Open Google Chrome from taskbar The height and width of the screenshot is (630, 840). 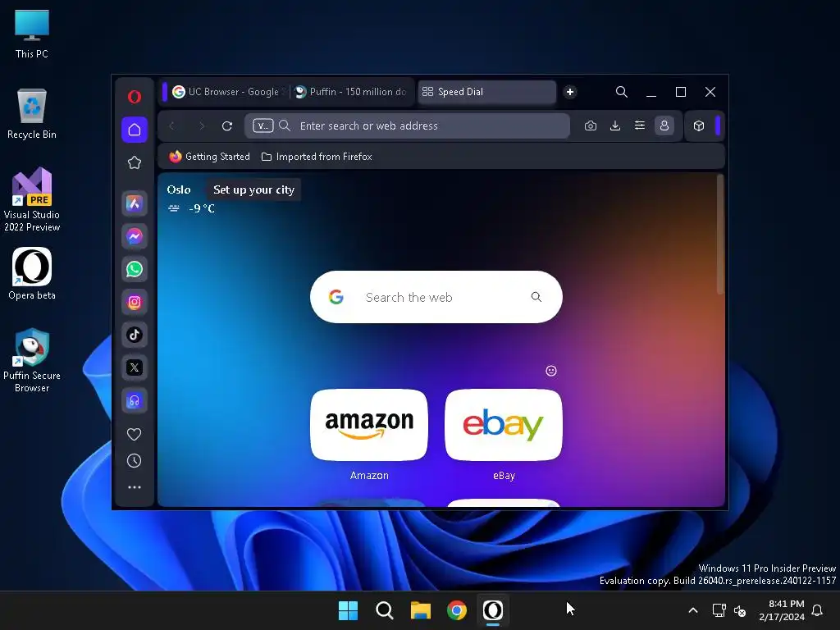tap(457, 610)
